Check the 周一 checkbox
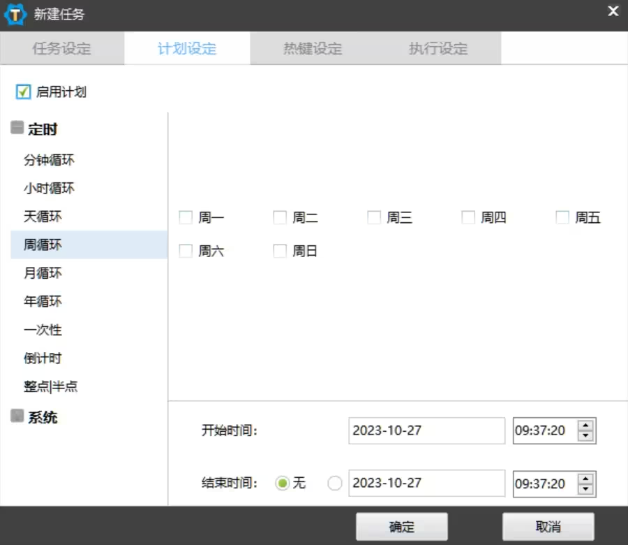This screenshot has width=629, height=546. click(x=185, y=217)
